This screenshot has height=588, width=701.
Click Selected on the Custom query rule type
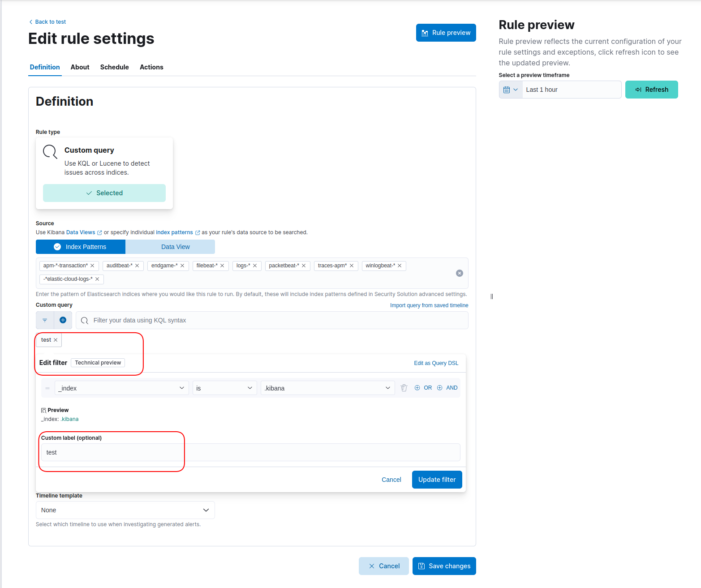(104, 193)
